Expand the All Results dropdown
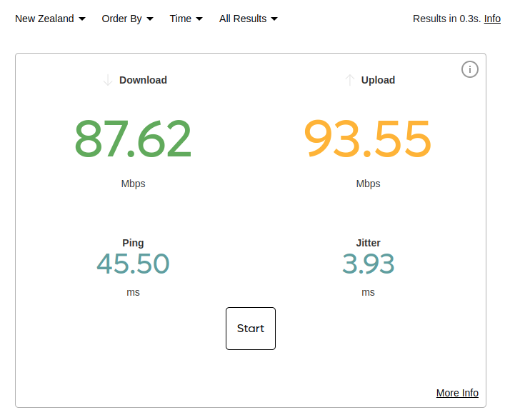The width and height of the screenshot is (515, 420). pyautogui.click(x=248, y=19)
